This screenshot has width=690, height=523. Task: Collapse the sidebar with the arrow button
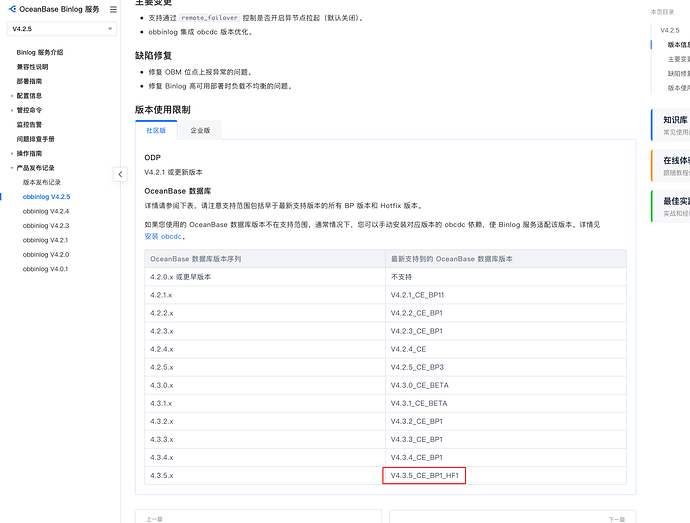[x=120, y=174]
